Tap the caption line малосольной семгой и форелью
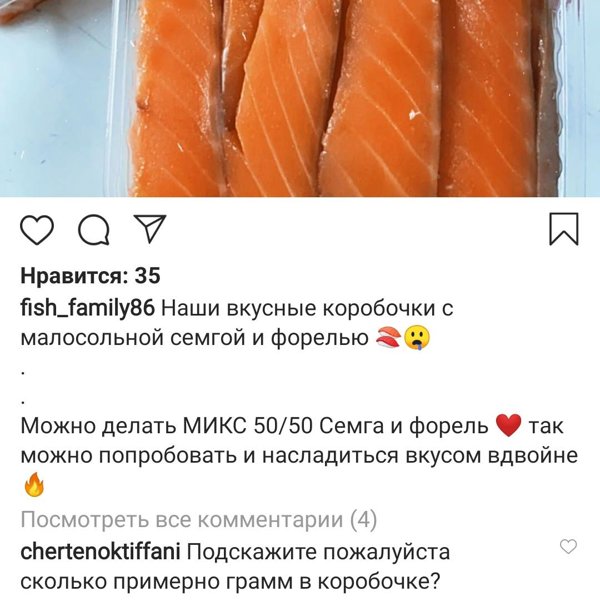Viewport: 600px width, 600px height. point(194,338)
